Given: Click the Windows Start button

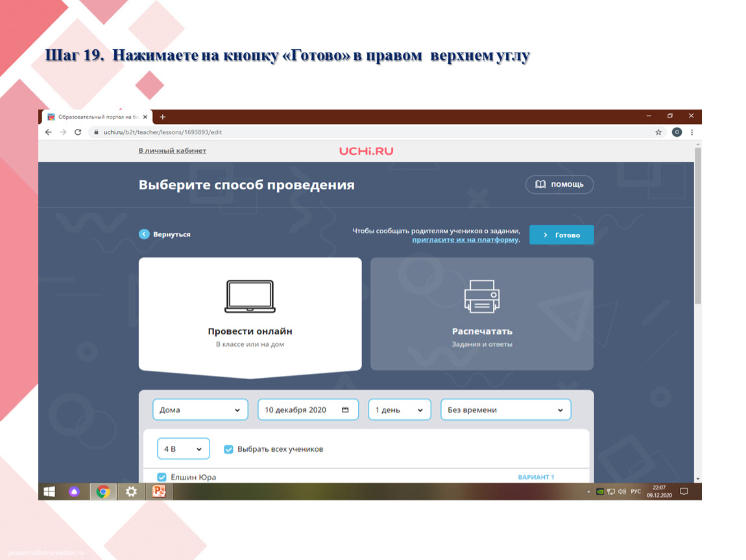Looking at the screenshot, I should [49, 492].
